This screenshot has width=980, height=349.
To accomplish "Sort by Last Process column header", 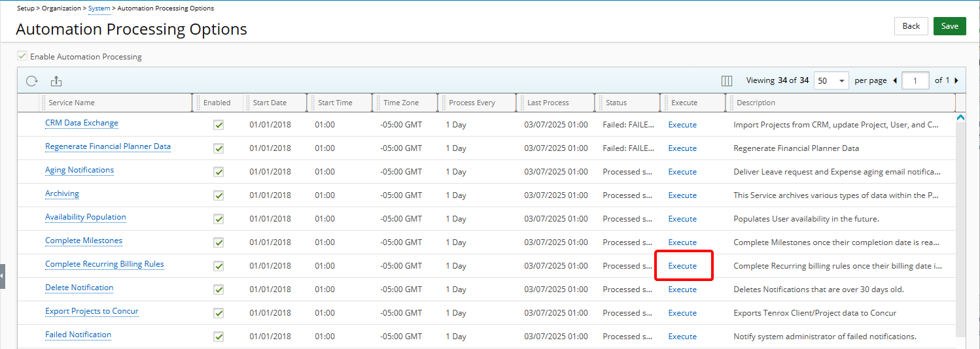I will point(548,103).
